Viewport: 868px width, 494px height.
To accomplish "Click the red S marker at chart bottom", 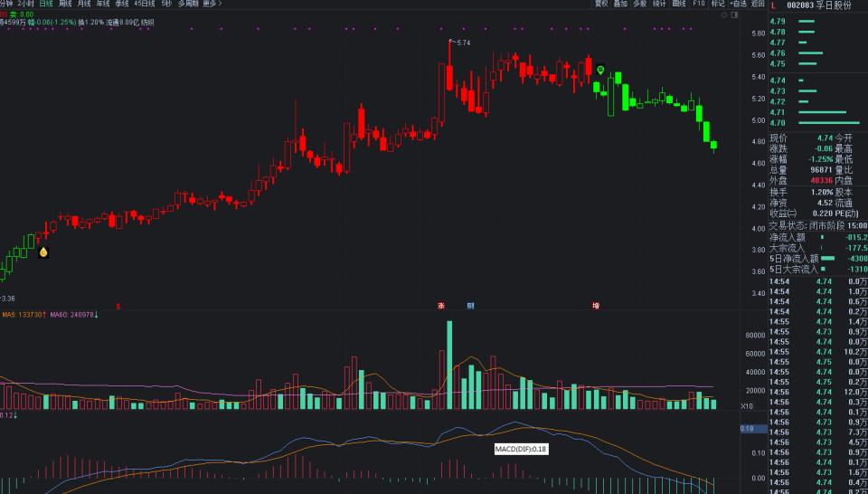I will pos(118,306).
